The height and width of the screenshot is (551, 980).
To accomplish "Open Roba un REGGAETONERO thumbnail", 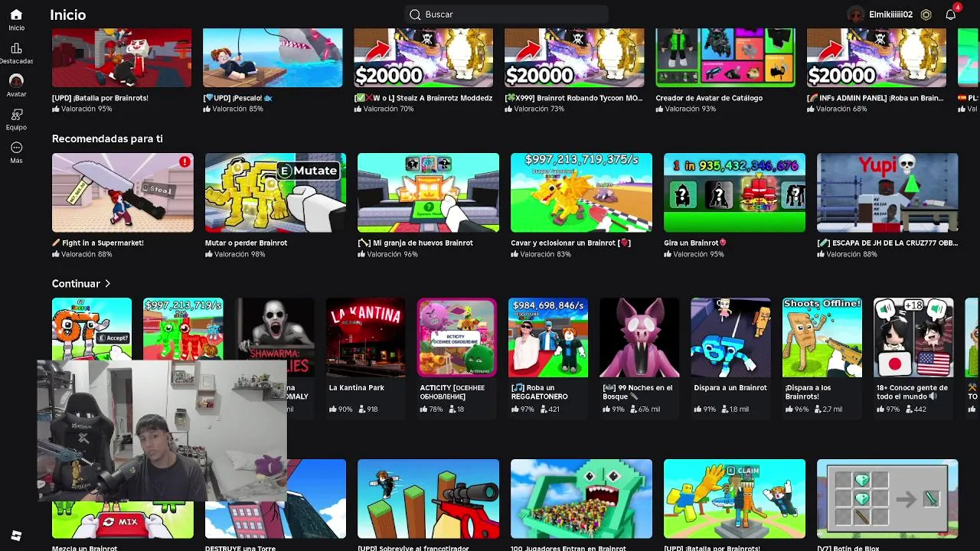I will 548,337.
